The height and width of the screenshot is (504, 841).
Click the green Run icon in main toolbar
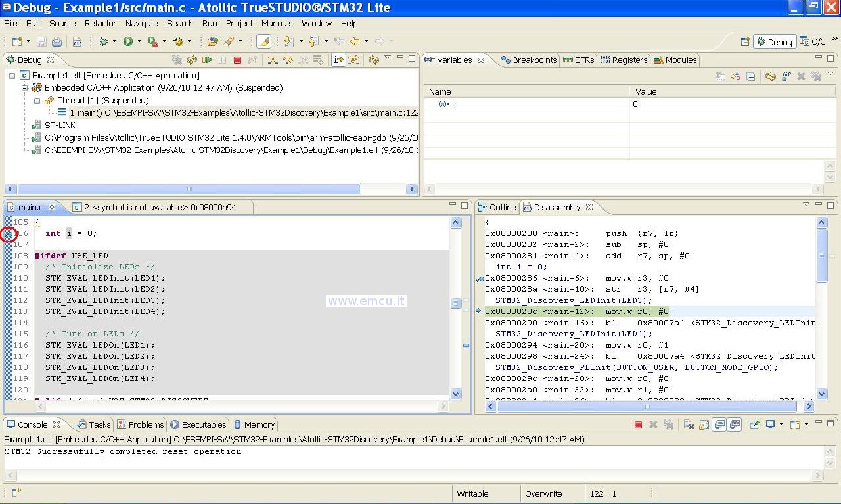point(128,41)
